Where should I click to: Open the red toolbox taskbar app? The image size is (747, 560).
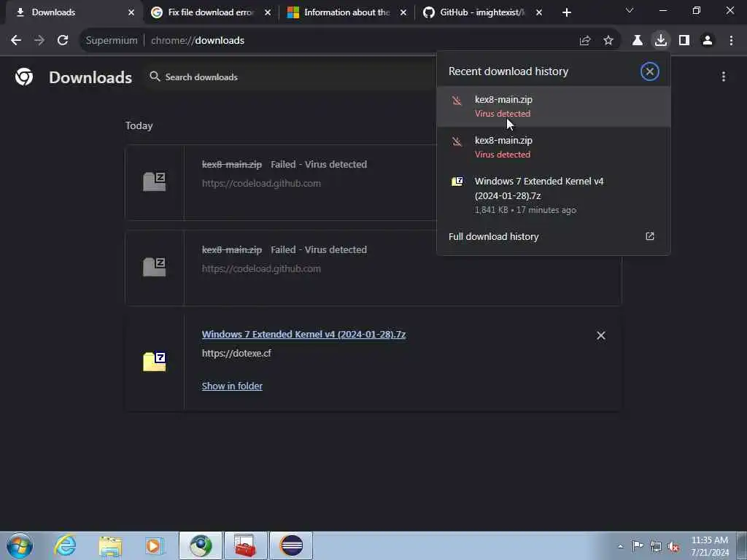pyautogui.click(x=245, y=545)
